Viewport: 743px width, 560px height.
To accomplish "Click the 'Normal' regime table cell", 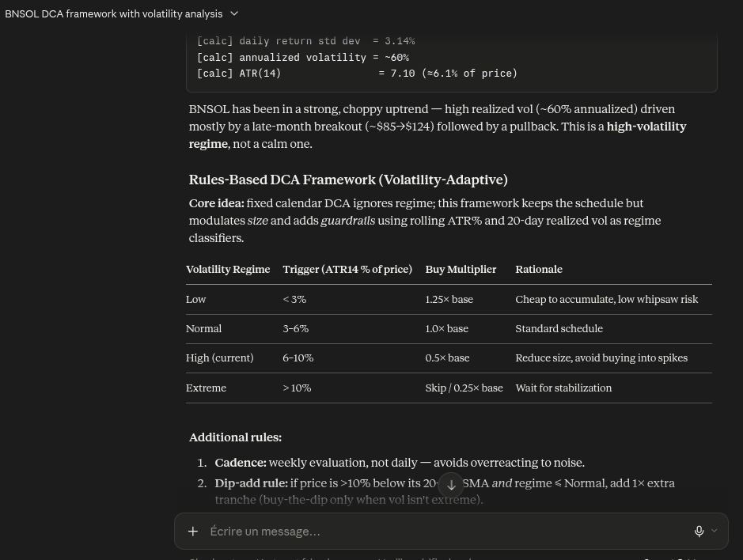I will (204, 329).
